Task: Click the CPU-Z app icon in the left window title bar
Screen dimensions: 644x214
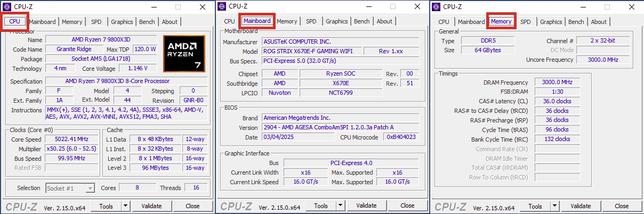Action: pyautogui.click(x=7, y=7)
